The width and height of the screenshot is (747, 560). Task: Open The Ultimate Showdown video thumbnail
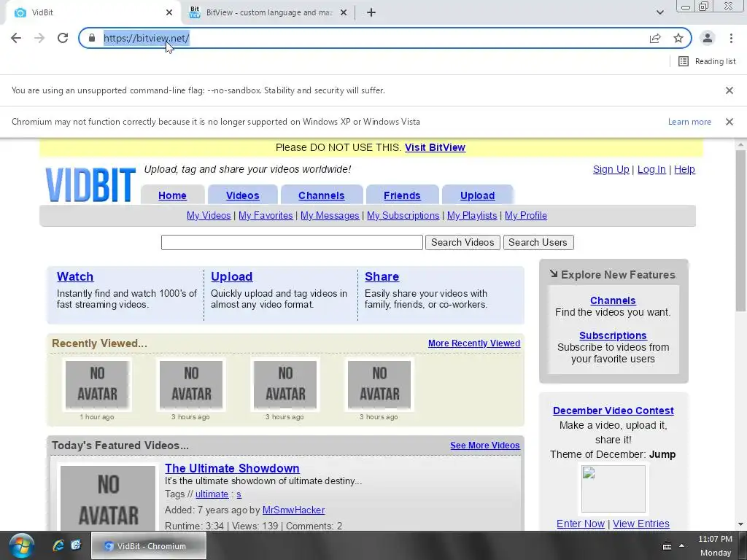(108, 497)
